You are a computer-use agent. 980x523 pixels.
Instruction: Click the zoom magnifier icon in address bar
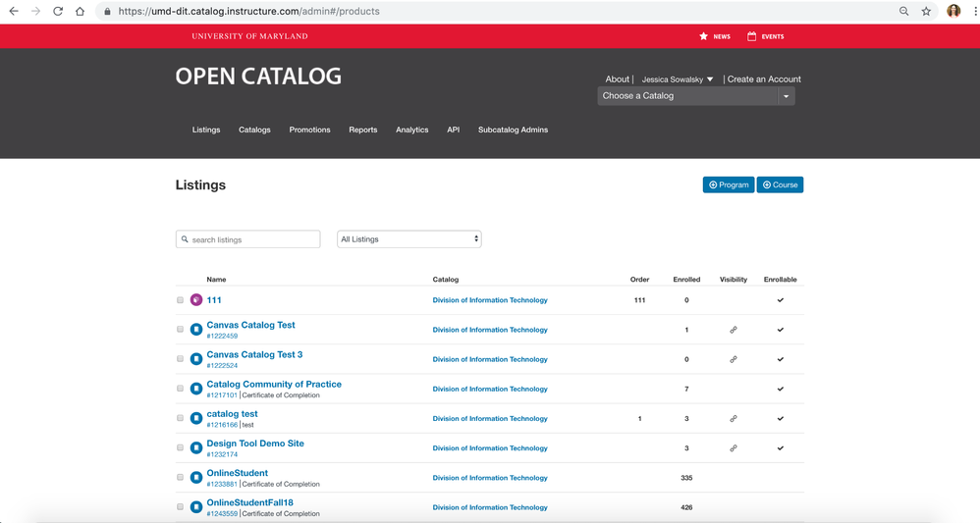(x=903, y=11)
